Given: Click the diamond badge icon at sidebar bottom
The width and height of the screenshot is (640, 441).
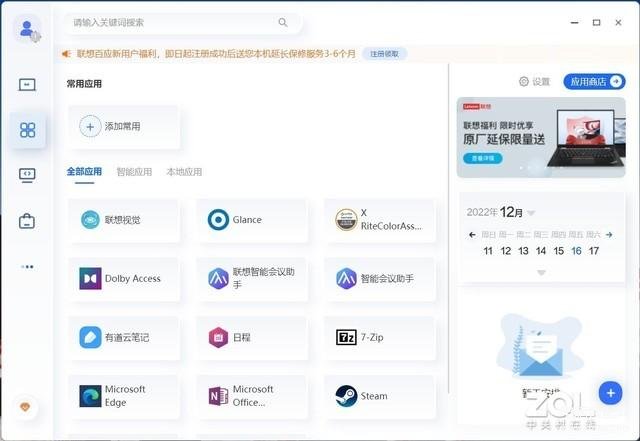Looking at the screenshot, I should [x=25, y=407].
